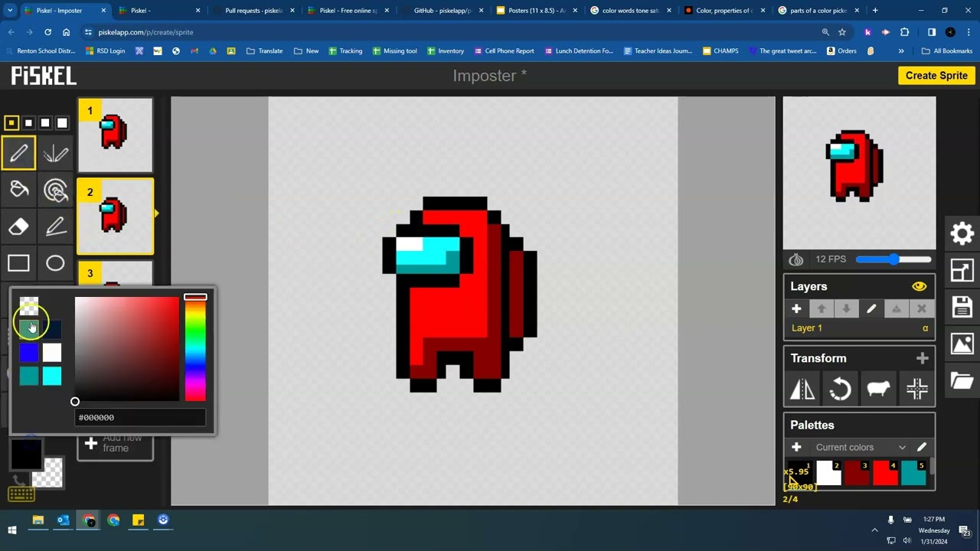Choose the 1-pixel pen size
Screen dimensions: 980x551
tap(11, 122)
